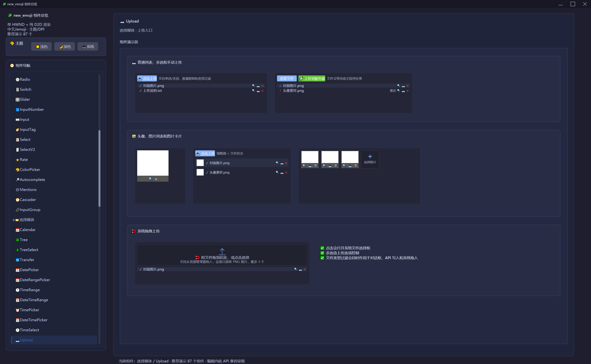The height and width of the screenshot is (364, 591).
Task: Click the navigation list scrollbar thumb
Action: (99, 168)
